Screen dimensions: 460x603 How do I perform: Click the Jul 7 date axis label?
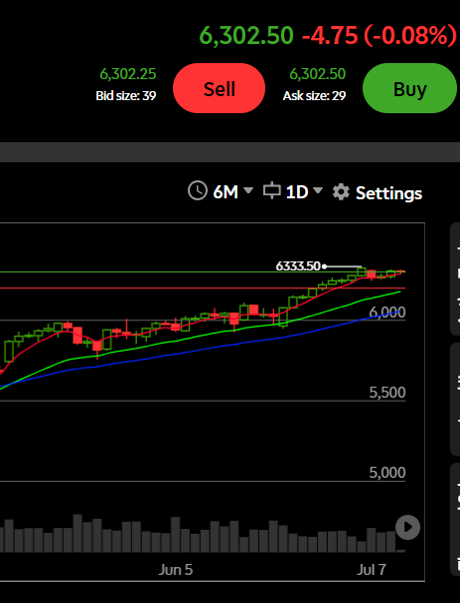(371, 570)
